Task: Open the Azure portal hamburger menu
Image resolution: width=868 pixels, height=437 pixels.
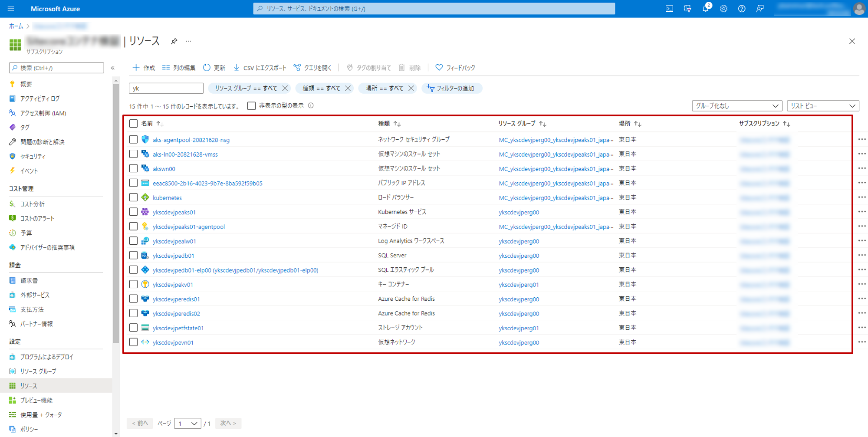Action: [x=11, y=9]
